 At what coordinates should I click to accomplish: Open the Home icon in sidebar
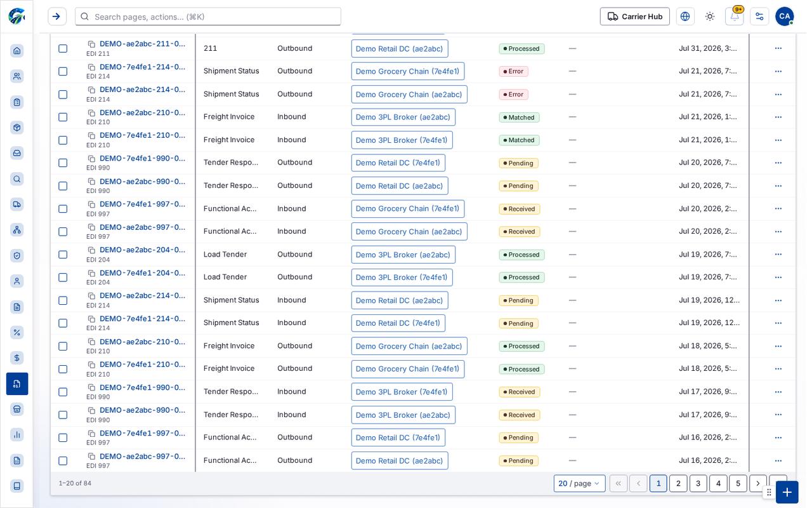17,51
